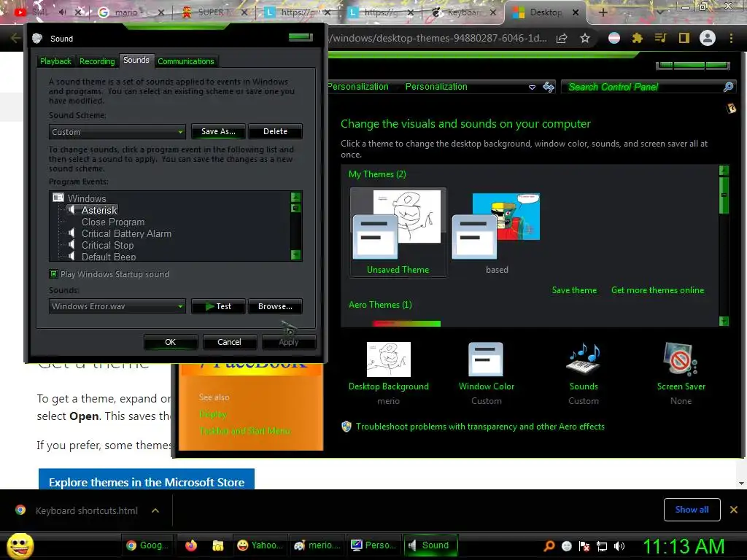Select the Unsaved Theme thumbnail
Image resolution: width=747 pixels, height=560 pixels.
[398, 232]
